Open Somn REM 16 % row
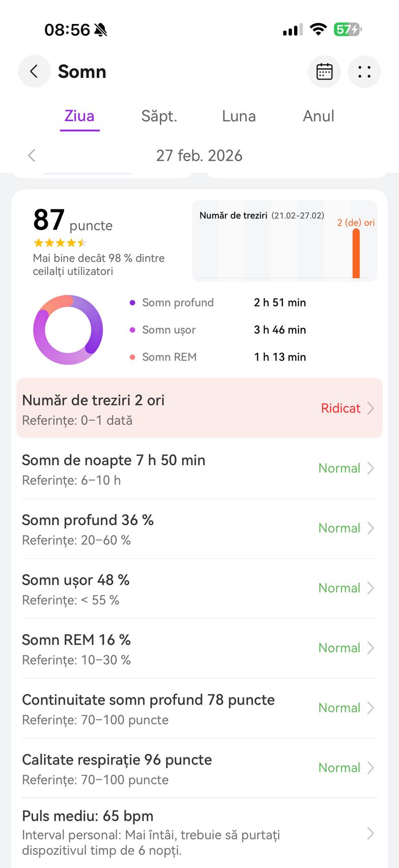This screenshot has width=399, height=868. point(199,648)
